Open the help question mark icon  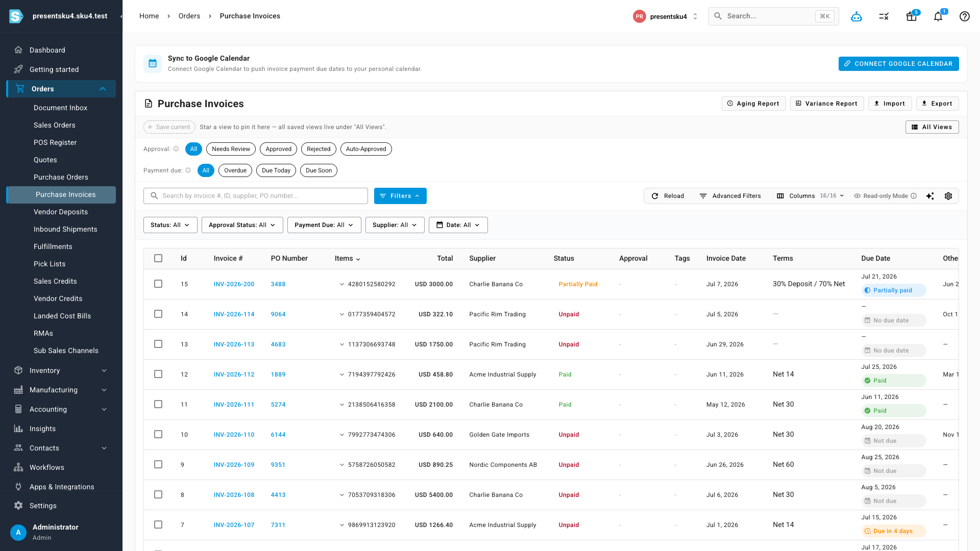coord(965,16)
